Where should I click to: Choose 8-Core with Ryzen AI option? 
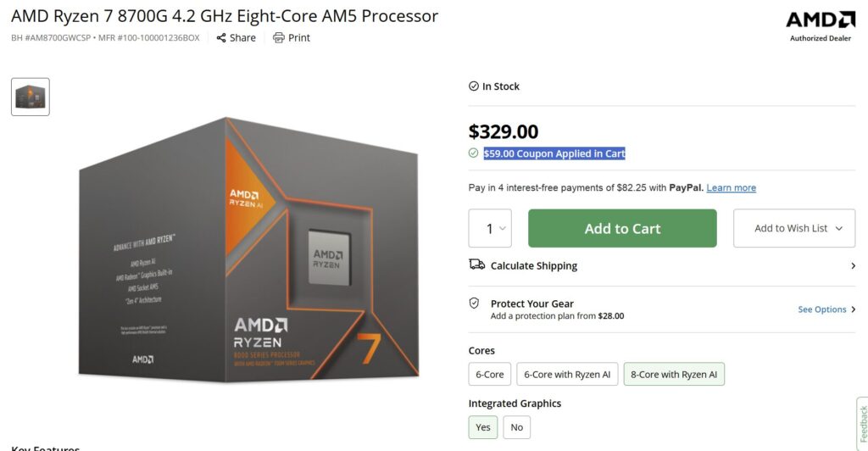674,374
